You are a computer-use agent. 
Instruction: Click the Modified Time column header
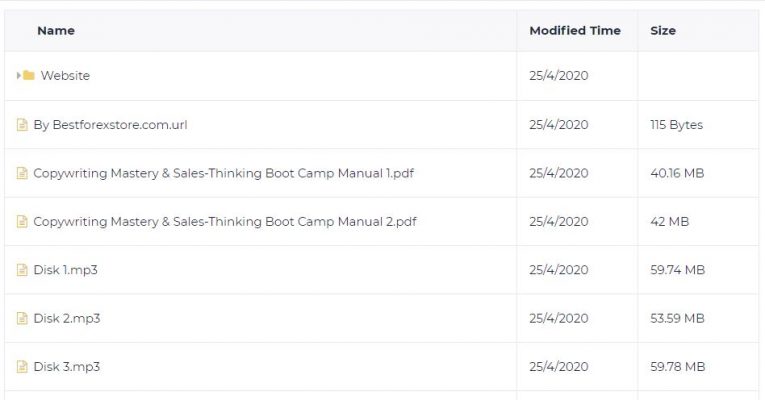coord(575,31)
